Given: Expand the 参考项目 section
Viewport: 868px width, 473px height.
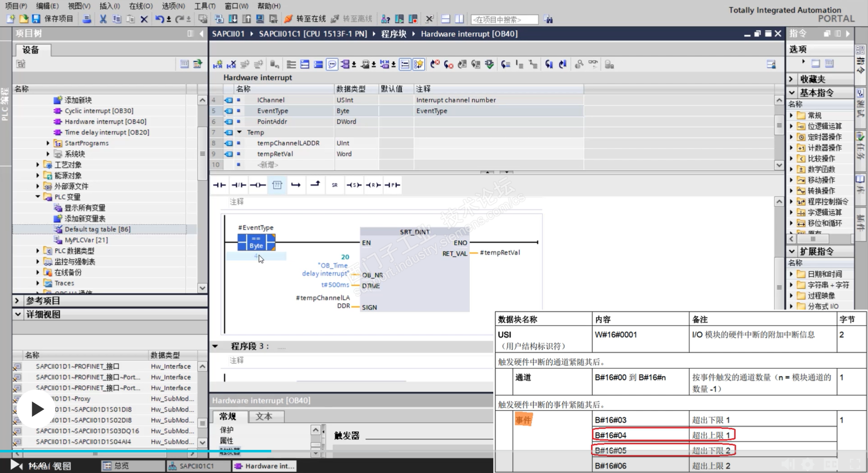Looking at the screenshot, I should point(17,301).
